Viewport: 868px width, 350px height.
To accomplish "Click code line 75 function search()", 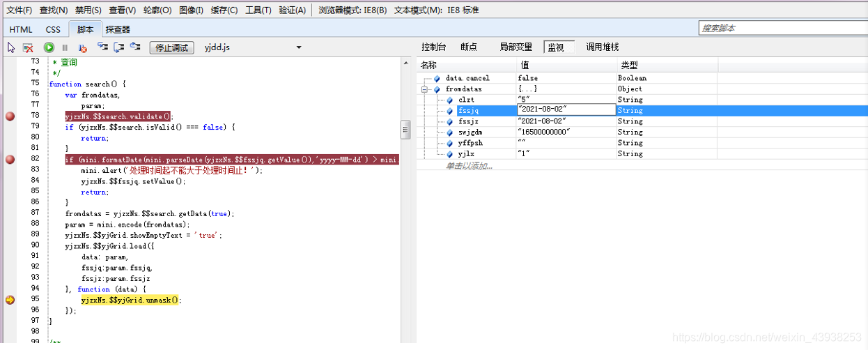I will [88, 84].
